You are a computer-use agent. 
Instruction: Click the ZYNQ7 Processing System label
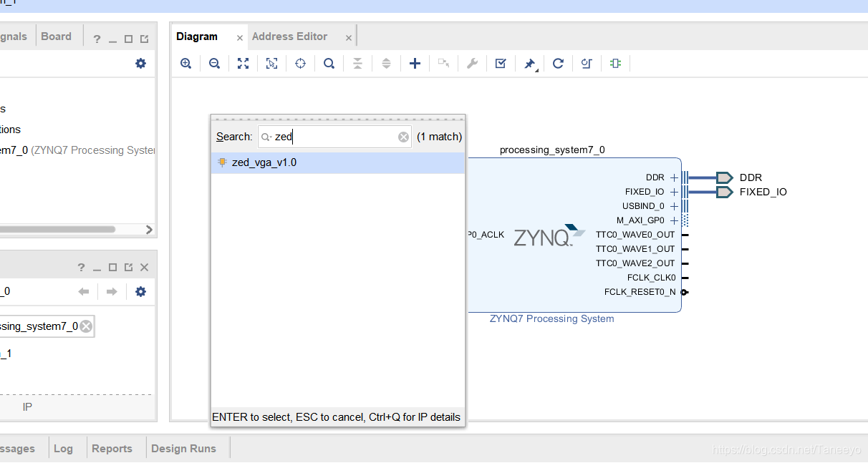click(x=551, y=318)
